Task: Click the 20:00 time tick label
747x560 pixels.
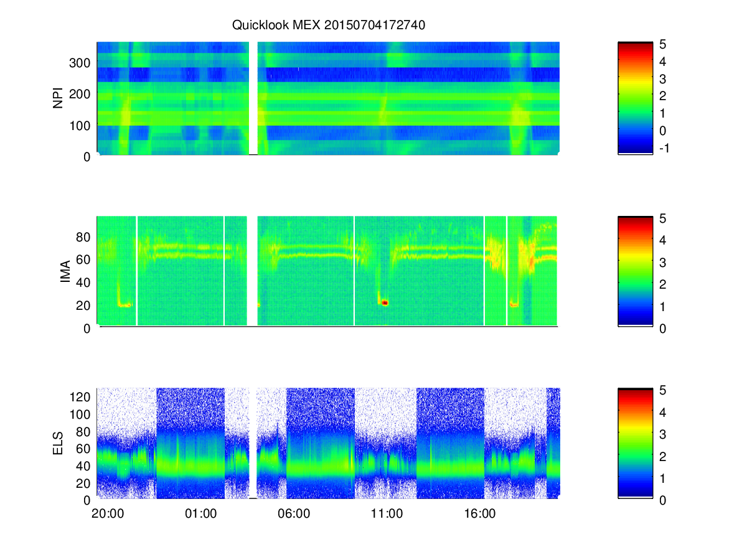Action: (x=108, y=515)
